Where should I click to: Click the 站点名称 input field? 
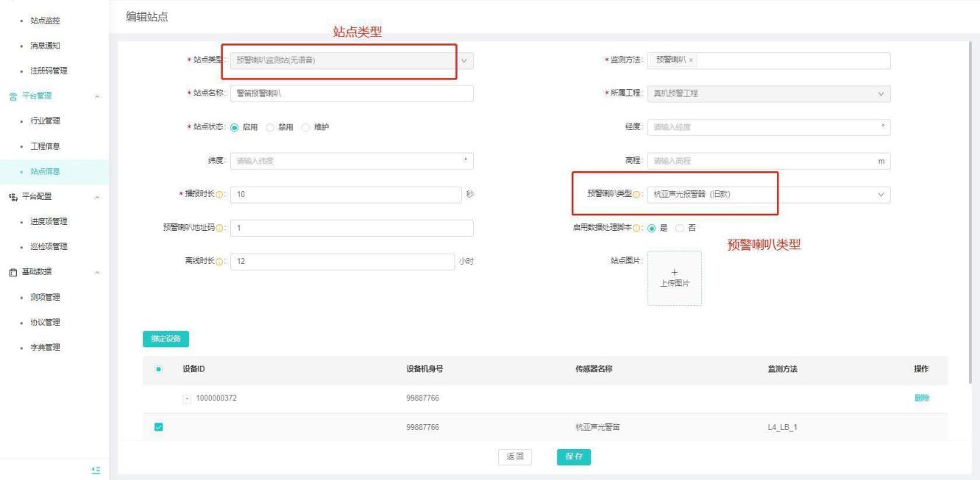click(x=352, y=93)
